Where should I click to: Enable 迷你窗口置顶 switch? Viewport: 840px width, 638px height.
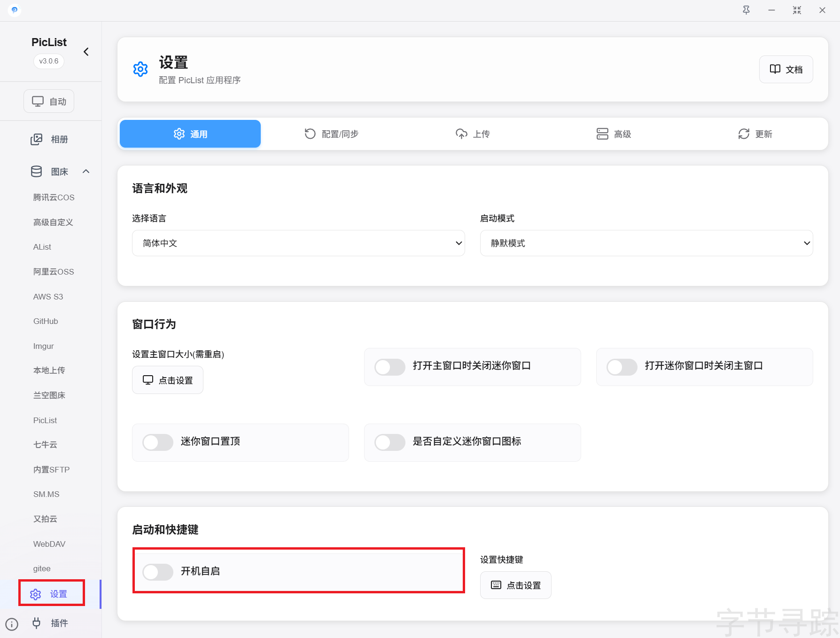(158, 442)
